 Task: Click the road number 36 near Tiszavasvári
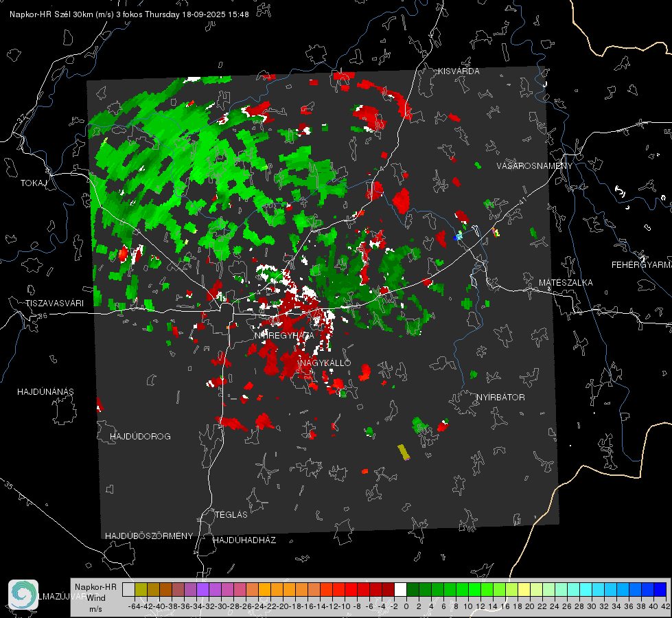pos(43,316)
